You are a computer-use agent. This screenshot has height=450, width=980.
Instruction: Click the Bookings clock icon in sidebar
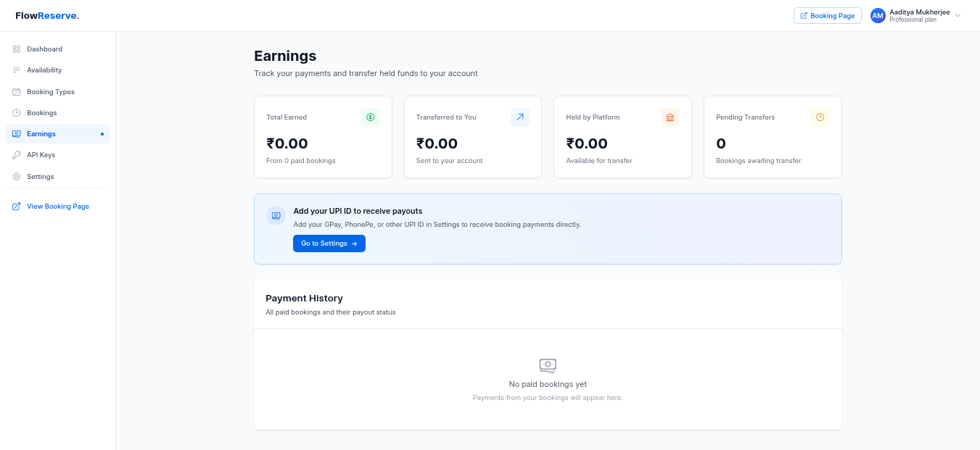coord(17,112)
